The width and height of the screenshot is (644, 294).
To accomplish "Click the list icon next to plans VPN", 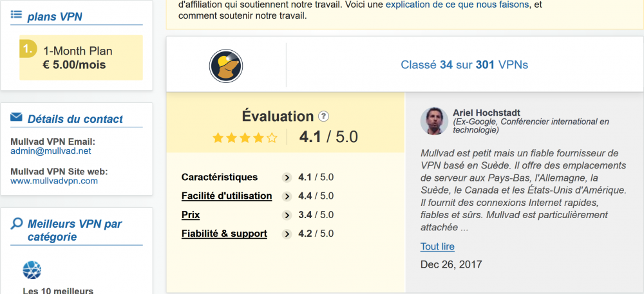I will click(x=17, y=16).
